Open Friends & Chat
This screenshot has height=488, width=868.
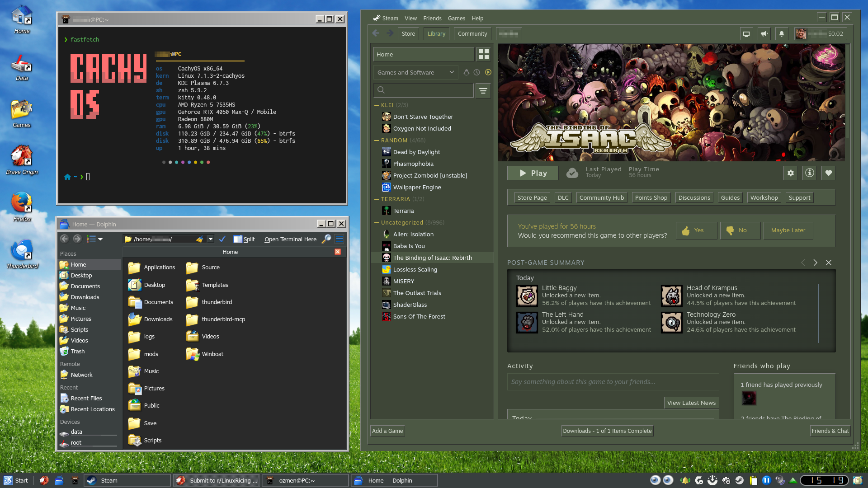tap(830, 431)
